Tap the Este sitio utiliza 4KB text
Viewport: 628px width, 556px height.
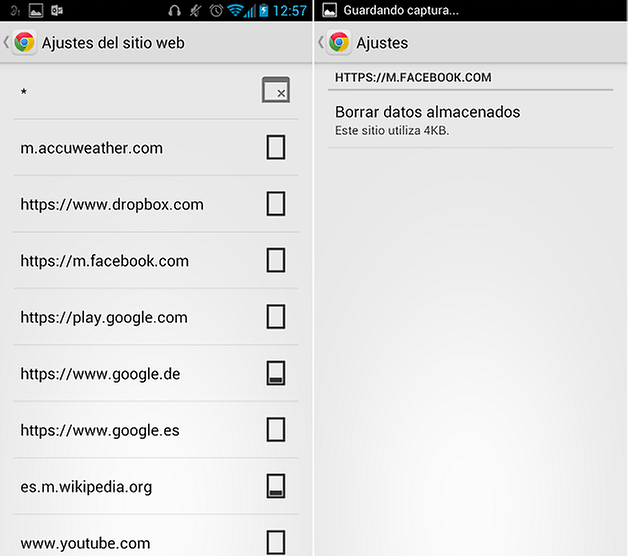(x=392, y=131)
